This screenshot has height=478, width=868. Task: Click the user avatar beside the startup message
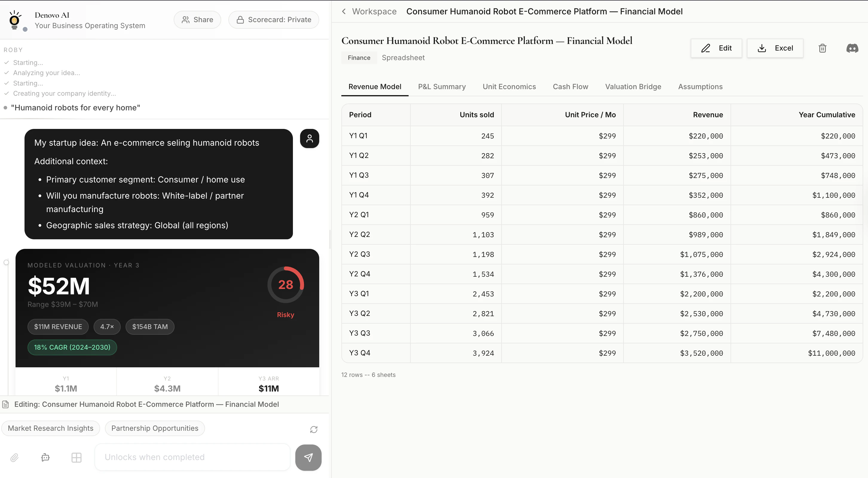[309, 138]
